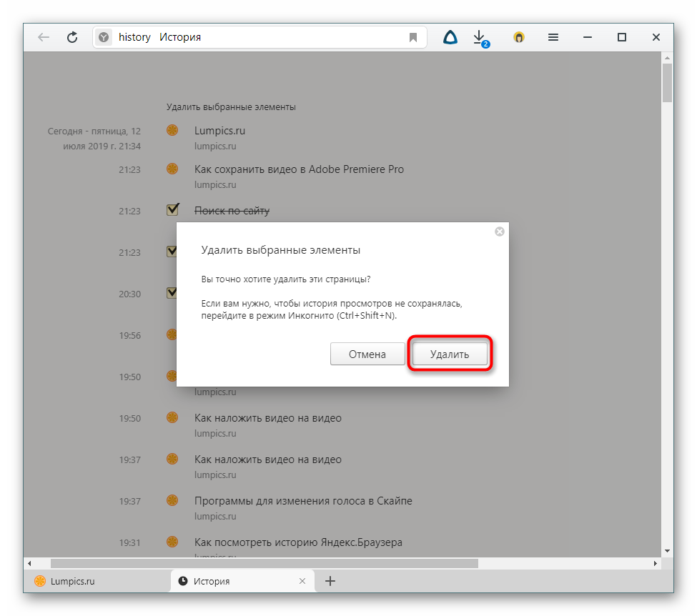
Task: Click the favicon of the Adobe Premiere entry
Action: [172, 169]
